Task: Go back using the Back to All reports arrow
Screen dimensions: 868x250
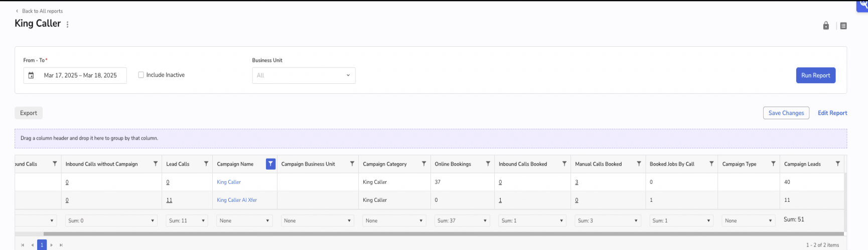Action: click(17, 11)
